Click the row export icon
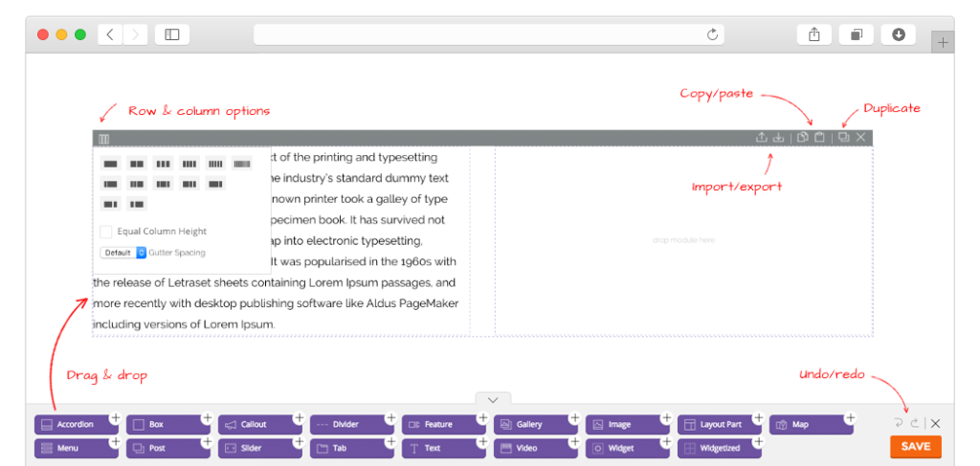Viewport: 980px width, 466px height. click(761, 138)
